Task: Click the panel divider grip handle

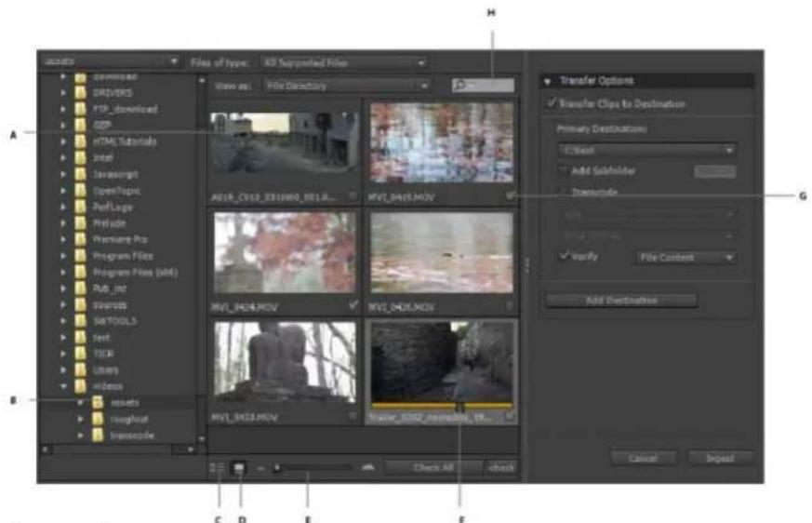Action: [527, 265]
